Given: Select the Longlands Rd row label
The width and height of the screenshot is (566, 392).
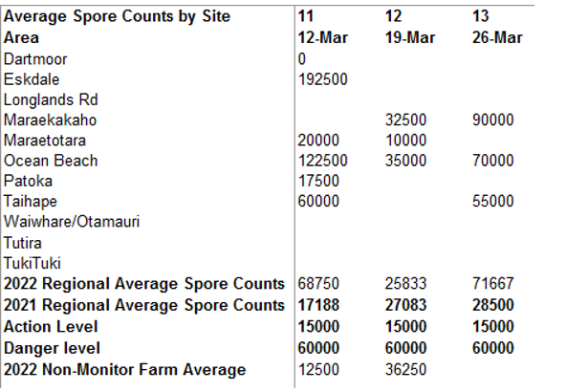Looking at the screenshot, I should tap(51, 100).
